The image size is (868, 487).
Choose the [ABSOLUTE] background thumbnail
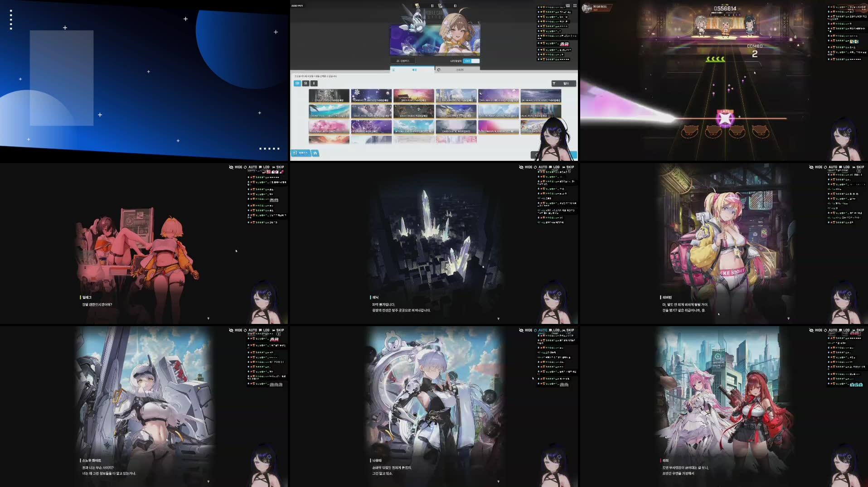tap(456, 127)
